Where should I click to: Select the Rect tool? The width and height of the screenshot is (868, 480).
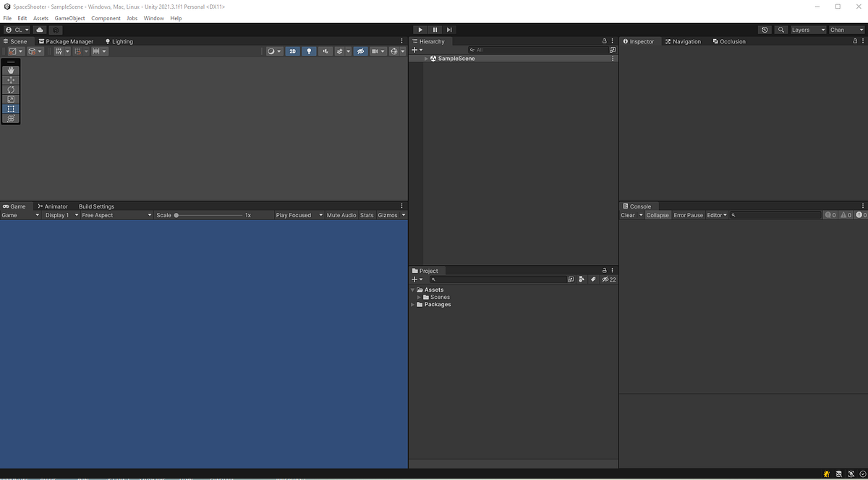coord(10,109)
